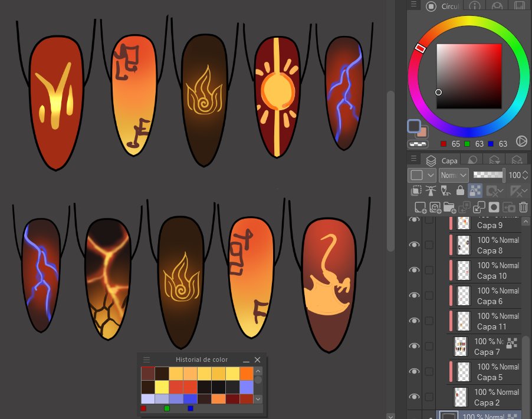Open the layer mask enable dropdown
The height and width of the screenshot is (419, 532).
[494, 191]
